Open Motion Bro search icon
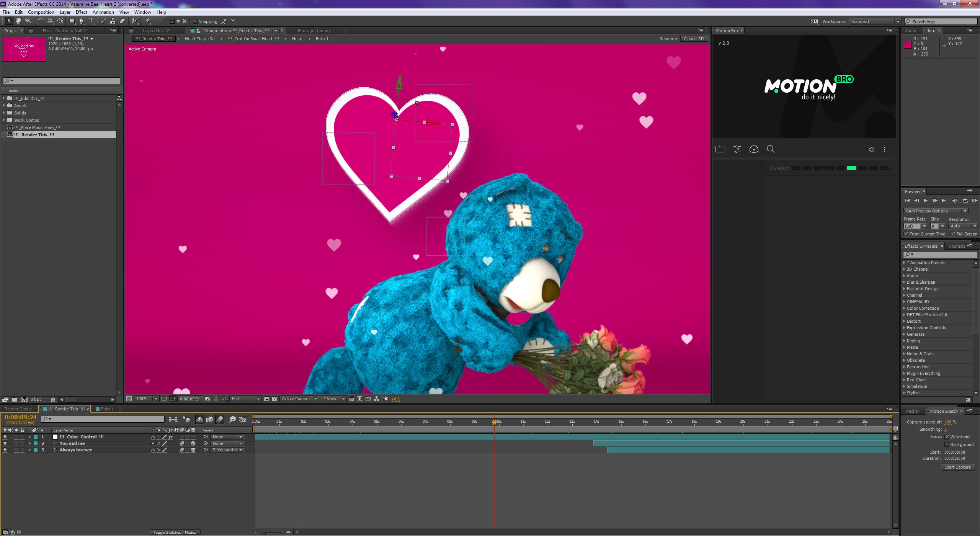This screenshot has width=980, height=536. [771, 149]
